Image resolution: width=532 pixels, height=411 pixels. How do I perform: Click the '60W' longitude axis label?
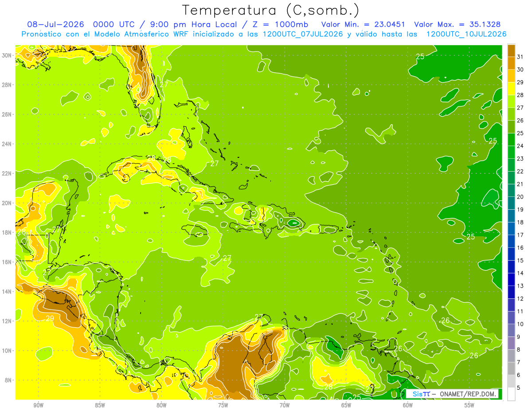(x=408, y=405)
